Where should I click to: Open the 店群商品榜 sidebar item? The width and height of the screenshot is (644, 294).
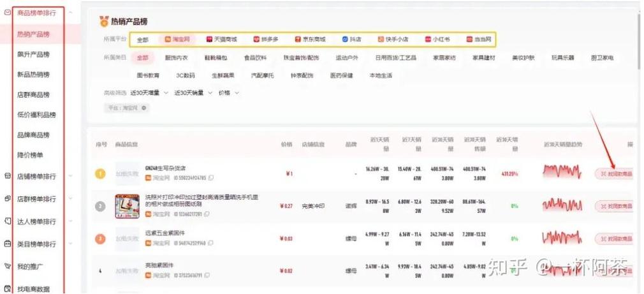click(x=33, y=95)
